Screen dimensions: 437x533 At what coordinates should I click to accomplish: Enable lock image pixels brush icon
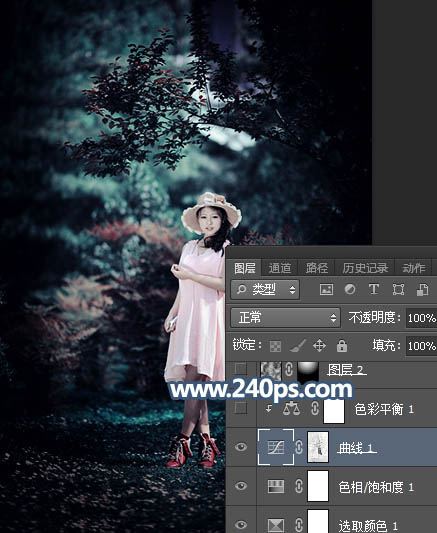pos(298,346)
